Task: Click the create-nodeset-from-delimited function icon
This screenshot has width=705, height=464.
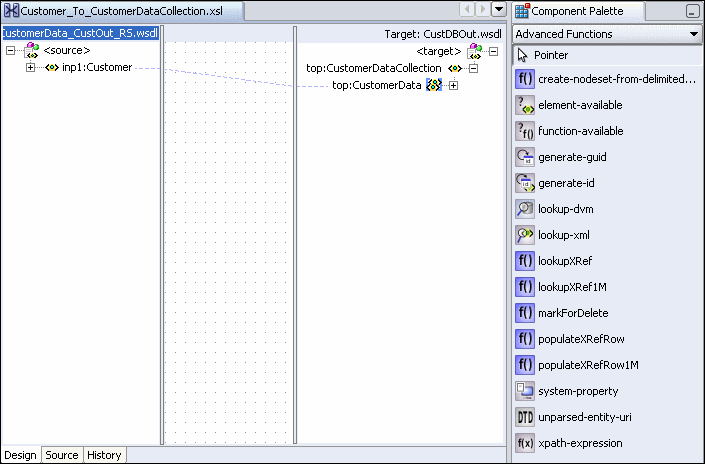Action: (525, 79)
